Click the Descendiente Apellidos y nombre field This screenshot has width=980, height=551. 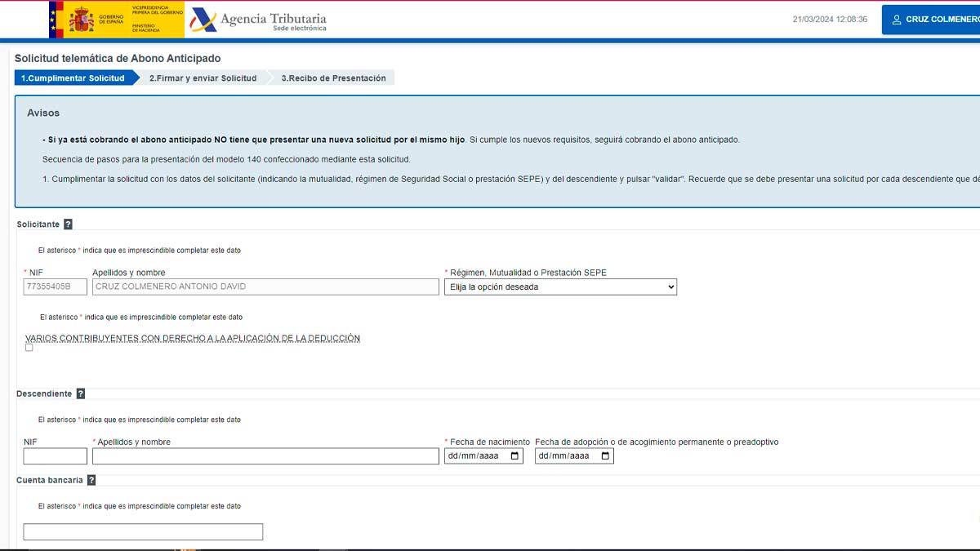[265, 456]
